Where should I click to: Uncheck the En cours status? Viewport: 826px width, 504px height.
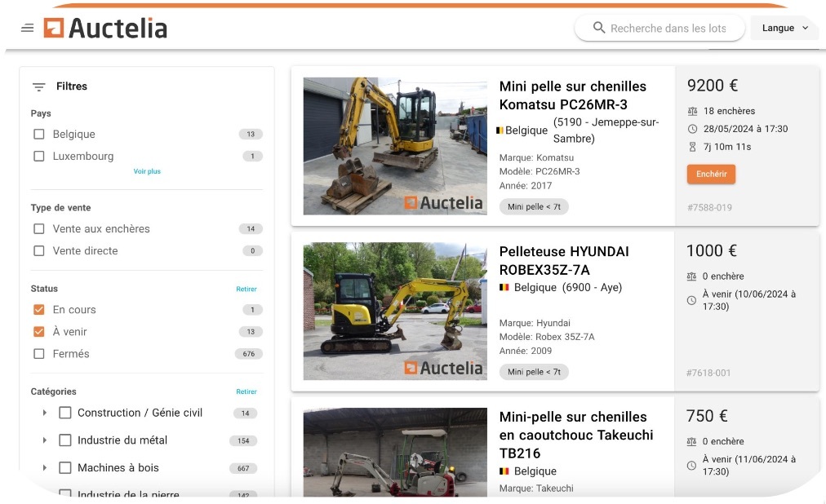pos(39,310)
